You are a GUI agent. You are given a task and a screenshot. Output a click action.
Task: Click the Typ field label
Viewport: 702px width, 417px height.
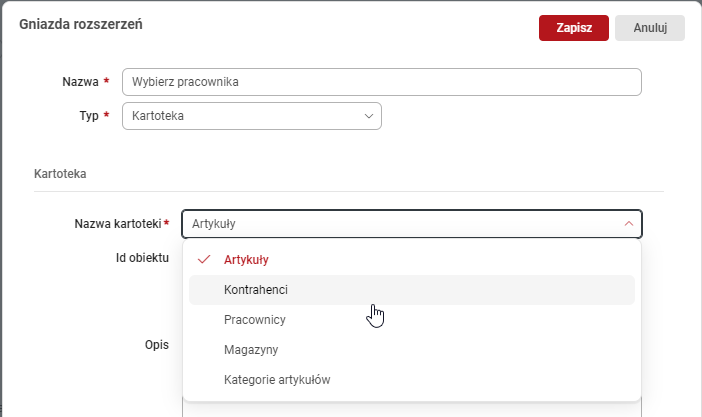pos(89,116)
